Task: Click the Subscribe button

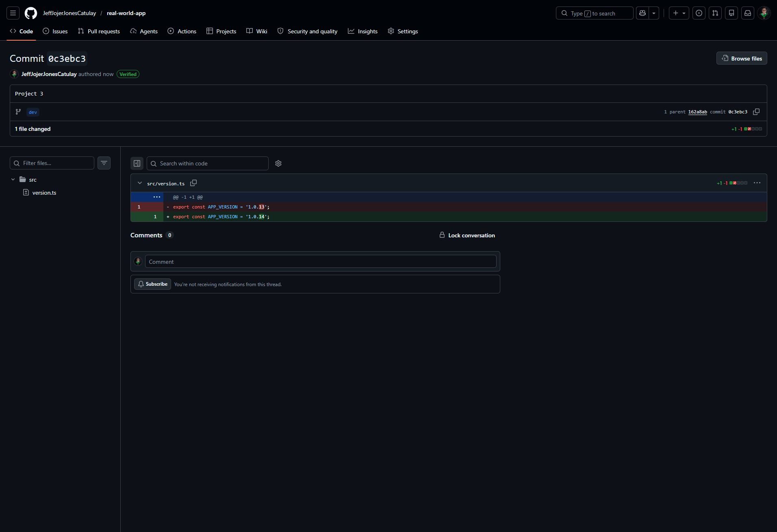Action: click(x=152, y=284)
